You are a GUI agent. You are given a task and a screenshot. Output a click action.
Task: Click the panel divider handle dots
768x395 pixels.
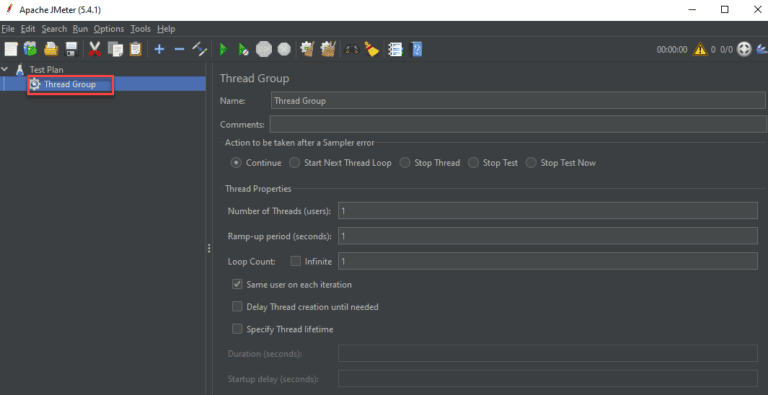[x=209, y=248]
